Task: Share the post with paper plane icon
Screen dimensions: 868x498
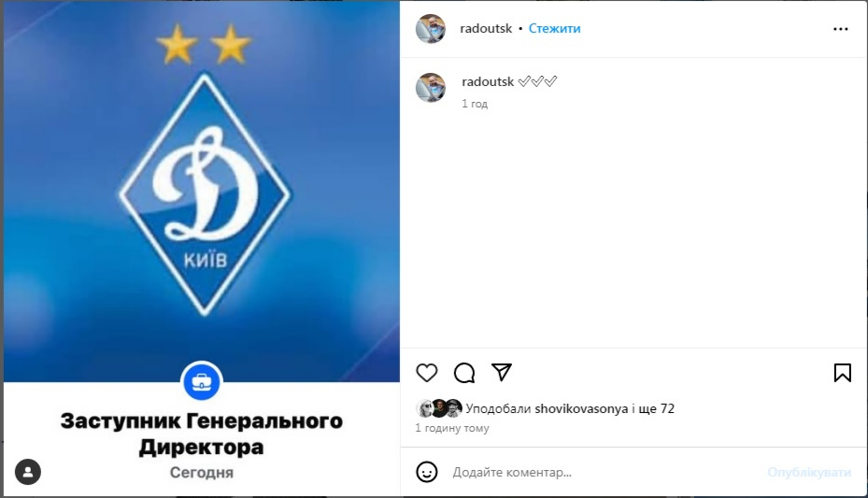Action: tap(502, 373)
